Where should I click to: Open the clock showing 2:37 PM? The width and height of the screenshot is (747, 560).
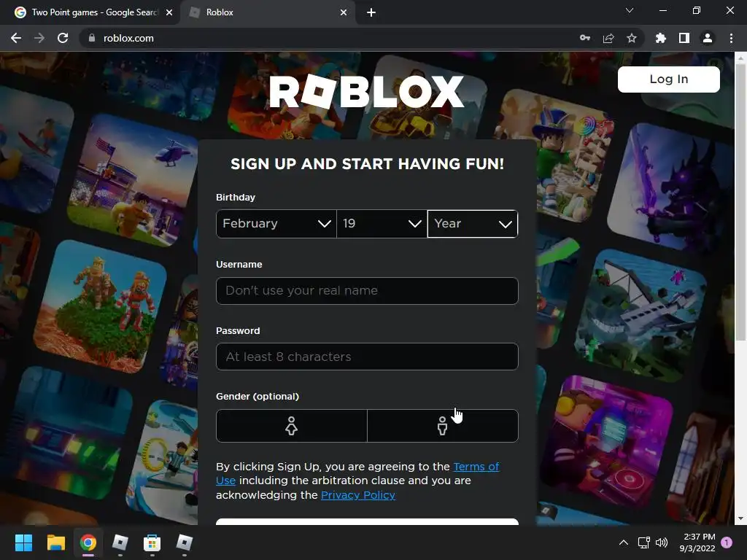(x=697, y=542)
